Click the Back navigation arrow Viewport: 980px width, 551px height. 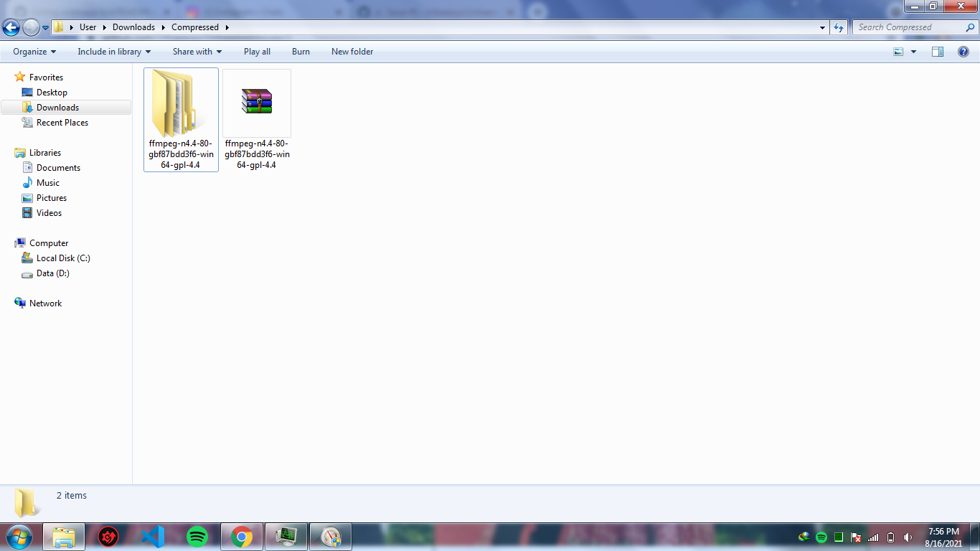click(11, 27)
